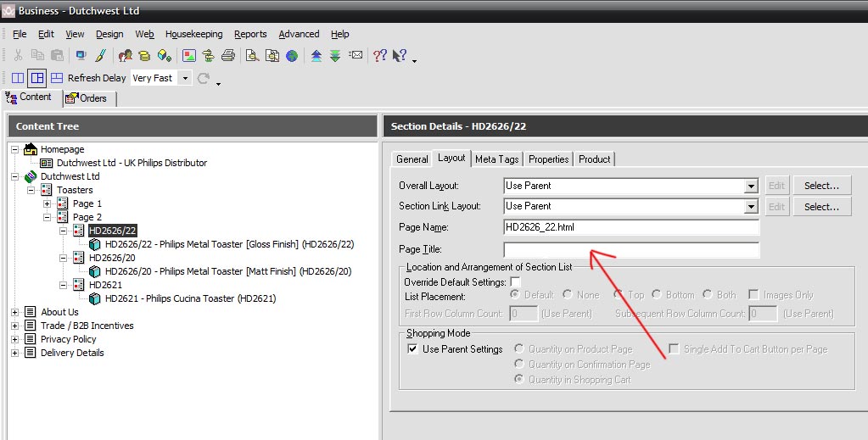The height and width of the screenshot is (440, 868).
Task: Click Select button beside Section Link Layout
Action: [x=821, y=206]
